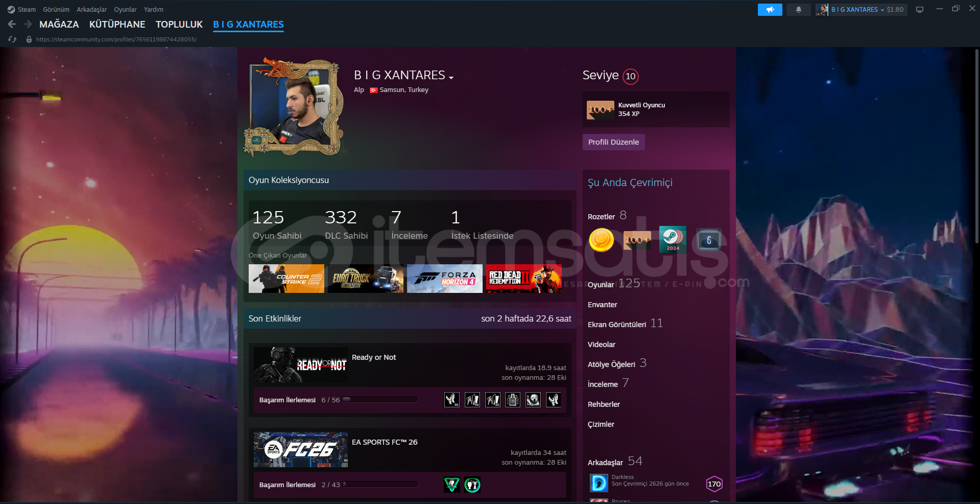980x504 pixels.
Task: Open the Red Dead Redemption II featured thumbnail
Action: pyautogui.click(x=524, y=279)
